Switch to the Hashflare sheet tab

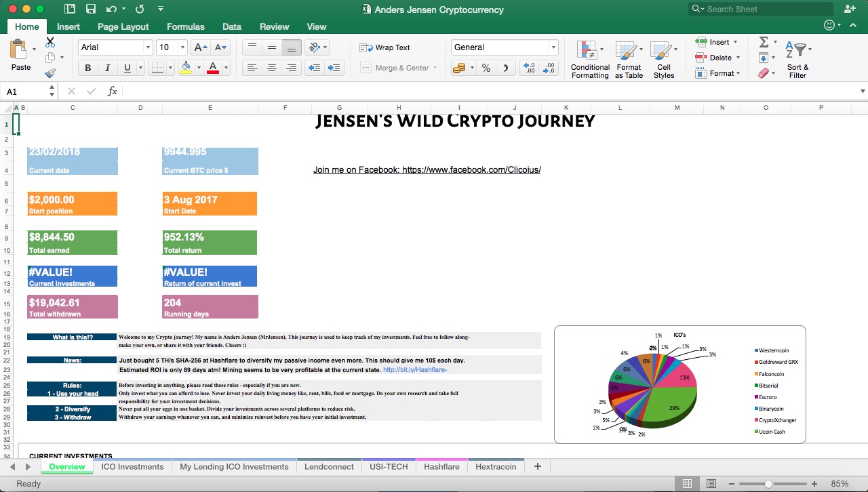click(441, 466)
